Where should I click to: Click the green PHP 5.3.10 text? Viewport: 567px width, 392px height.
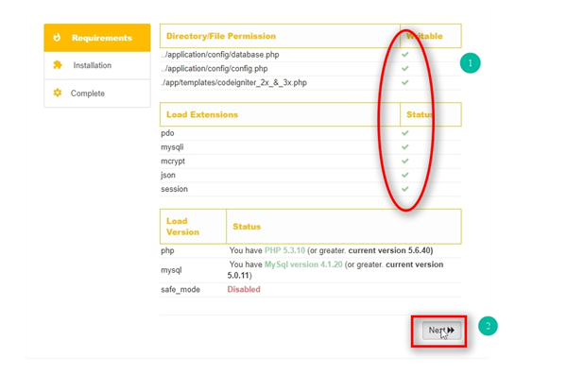click(x=285, y=250)
